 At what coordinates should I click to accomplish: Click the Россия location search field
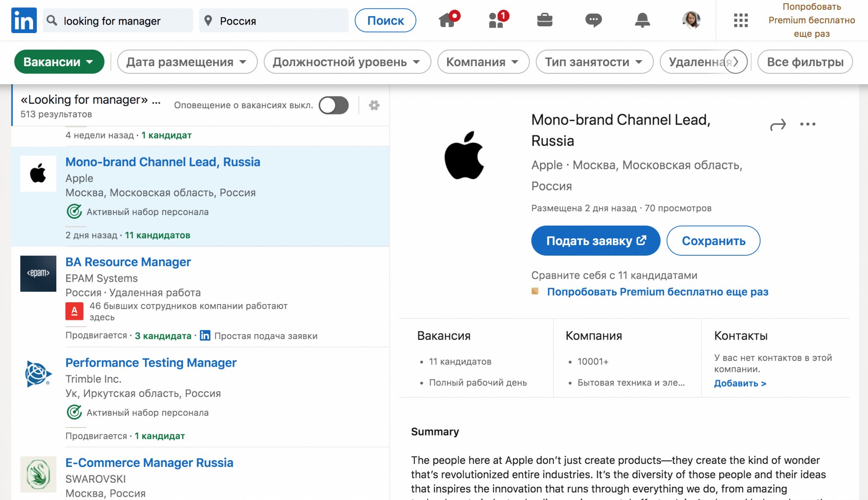tap(273, 20)
